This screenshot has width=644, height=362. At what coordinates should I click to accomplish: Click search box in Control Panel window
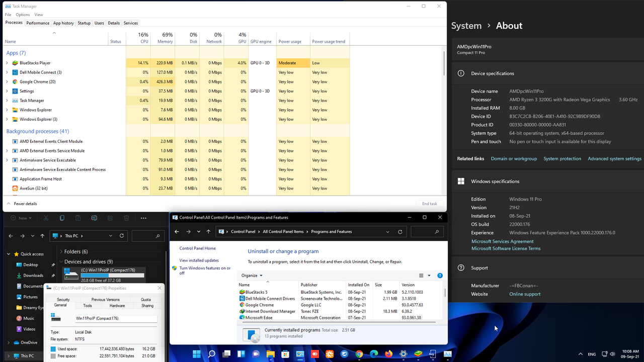pos(427,232)
